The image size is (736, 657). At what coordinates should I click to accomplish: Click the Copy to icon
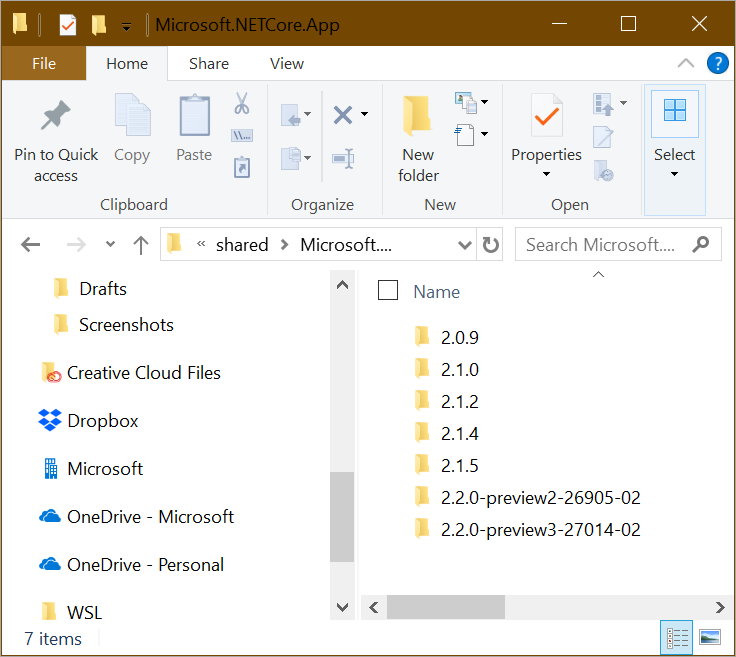[x=291, y=158]
